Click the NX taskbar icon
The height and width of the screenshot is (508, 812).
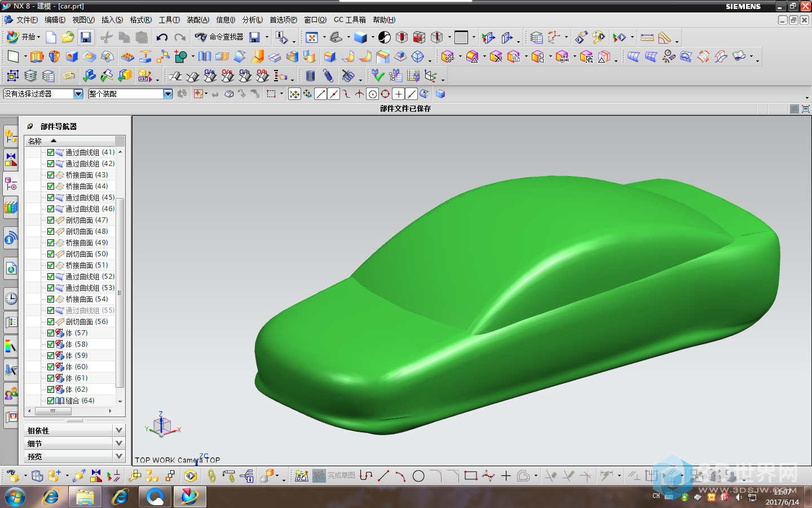(190, 497)
